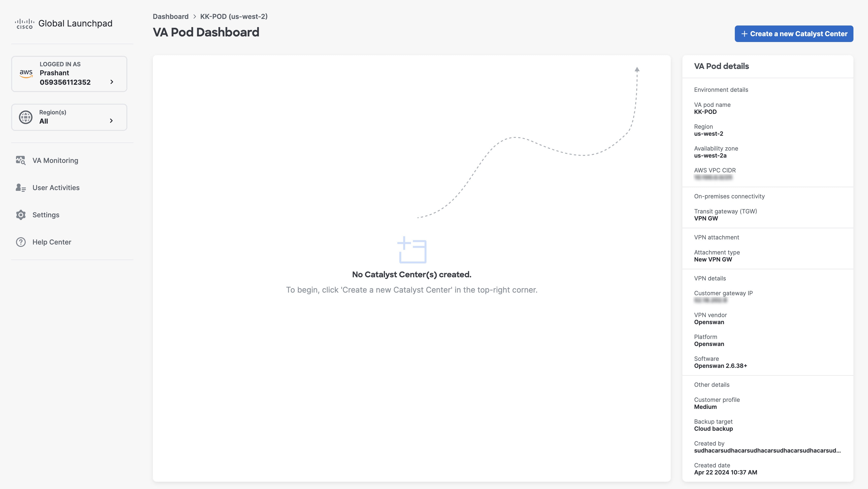The height and width of the screenshot is (489, 868).
Task: Click the logged in name Prashant
Action: (x=54, y=73)
